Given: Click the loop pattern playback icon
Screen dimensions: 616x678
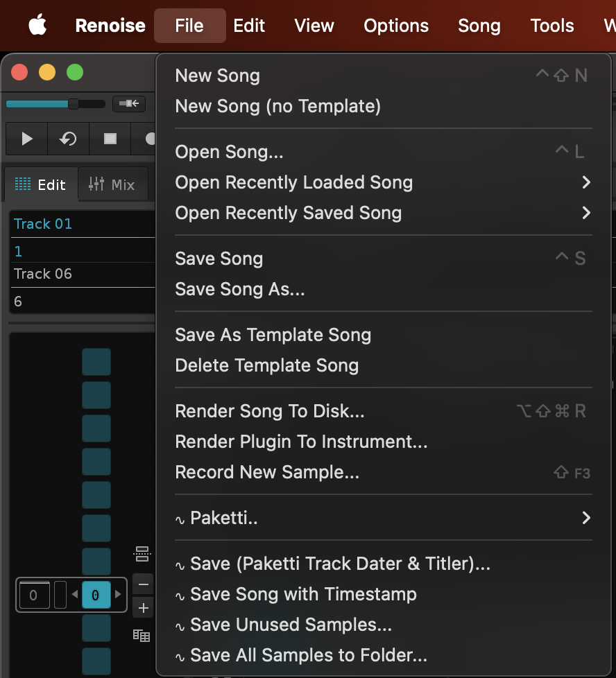Looking at the screenshot, I should [x=68, y=139].
